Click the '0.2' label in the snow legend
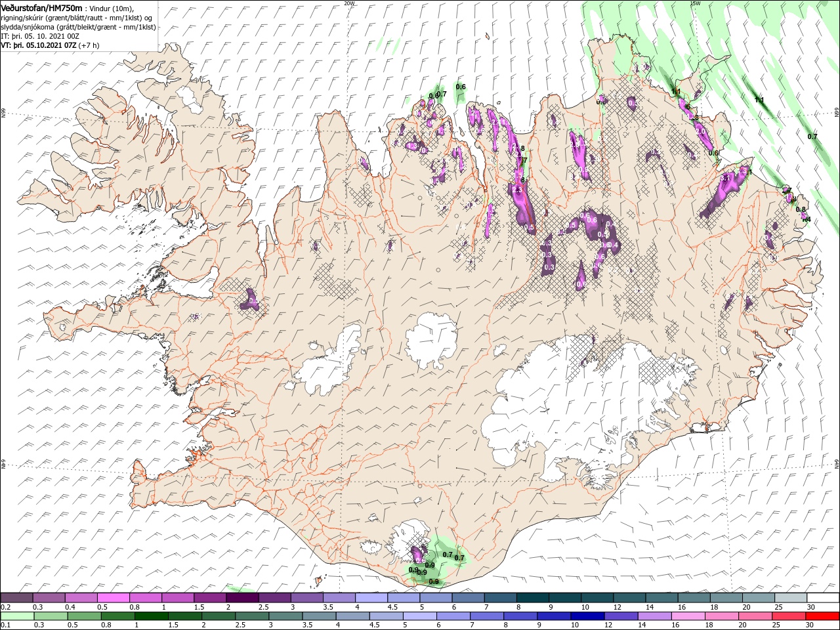Image resolution: width=840 pixels, height=630 pixels. [5, 607]
